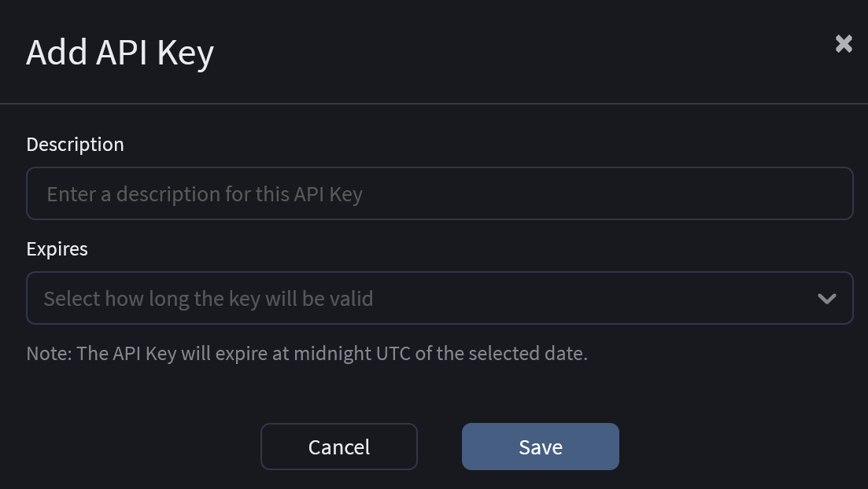
Task: Click the midnight UTC expiry note text
Action: tap(307, 354)
